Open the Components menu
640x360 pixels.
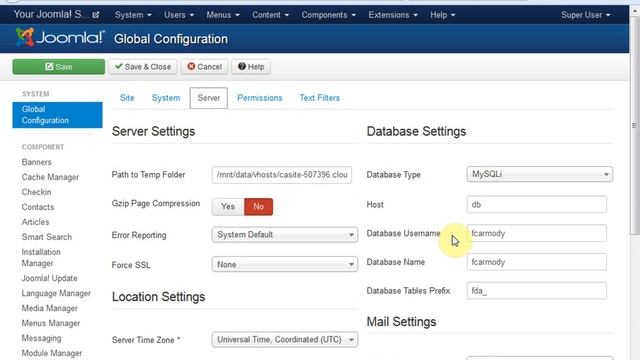pyautogui.click(x=329, y=15)
